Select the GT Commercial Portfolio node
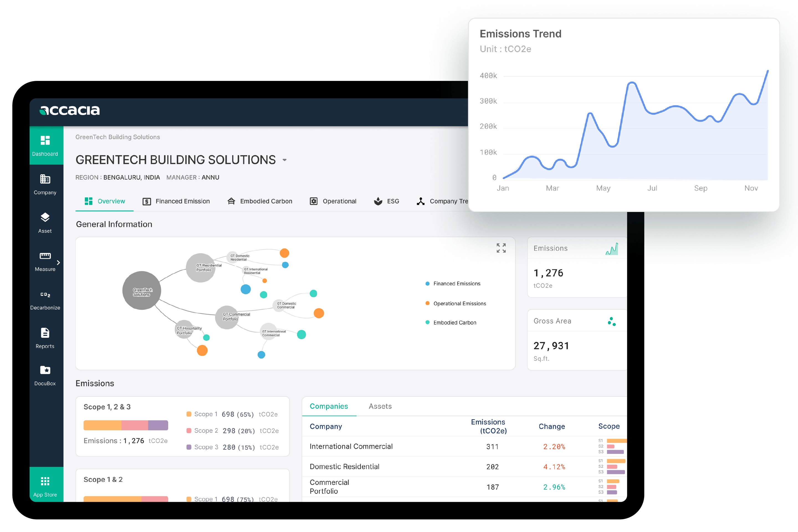Viewport: 798px width, 532px height. (227, 317)
